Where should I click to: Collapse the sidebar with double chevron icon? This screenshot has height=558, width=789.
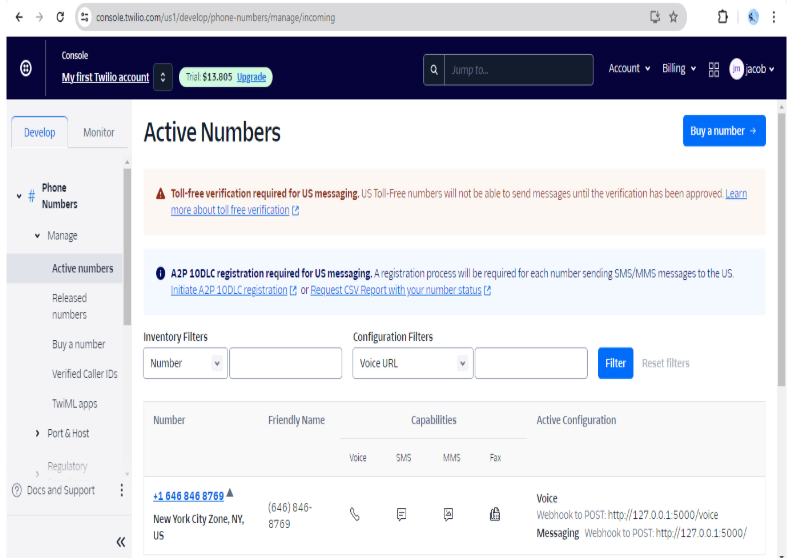point(120,542)
